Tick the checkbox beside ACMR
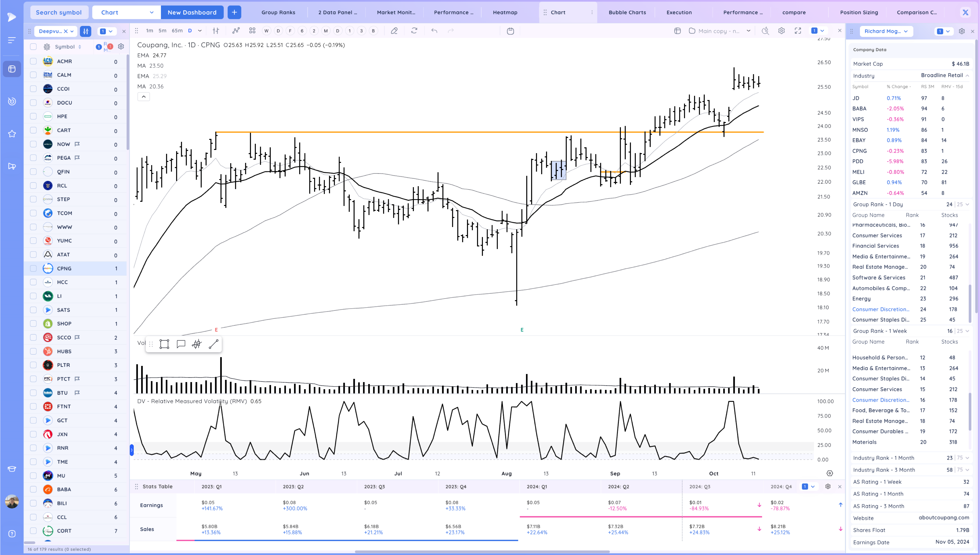 click(x=34, y=61)
